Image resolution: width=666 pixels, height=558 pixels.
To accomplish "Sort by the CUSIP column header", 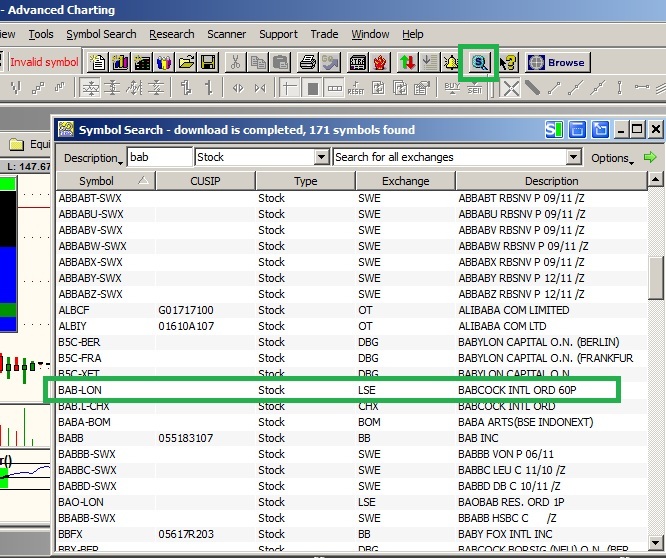I will click(205, 181).
